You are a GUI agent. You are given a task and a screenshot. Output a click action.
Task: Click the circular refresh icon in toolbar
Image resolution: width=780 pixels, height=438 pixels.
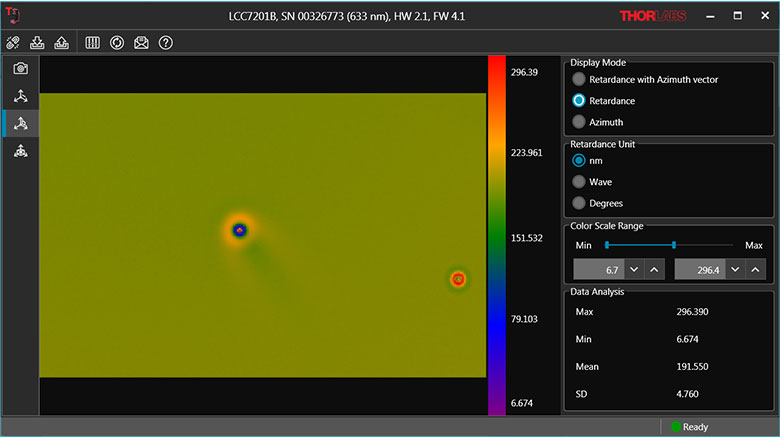pyautogui.click(x=117, y=43)
